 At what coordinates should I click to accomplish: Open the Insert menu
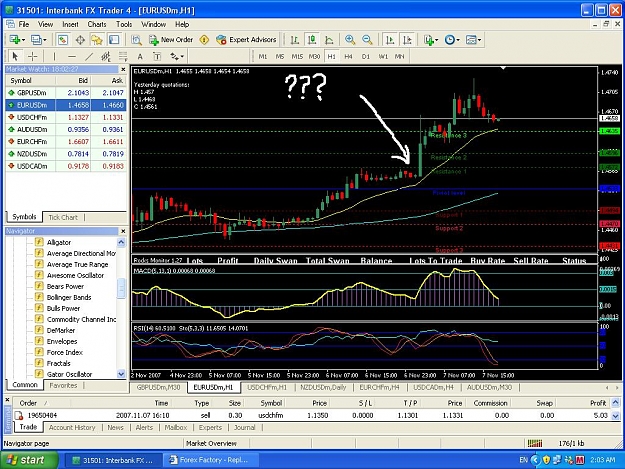pos(70,24)
